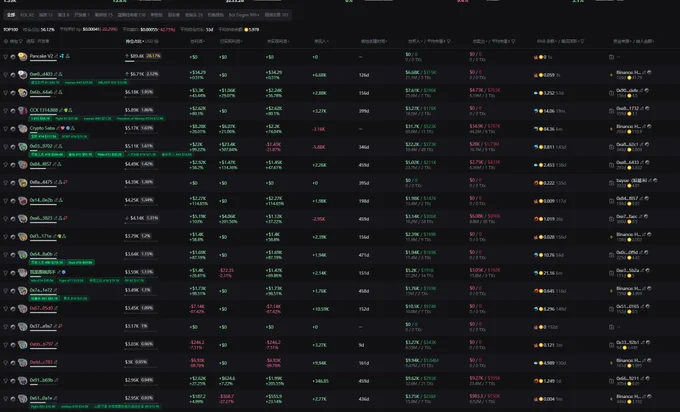Sort by the 净流入 net inflow column header

coord(321,41)
